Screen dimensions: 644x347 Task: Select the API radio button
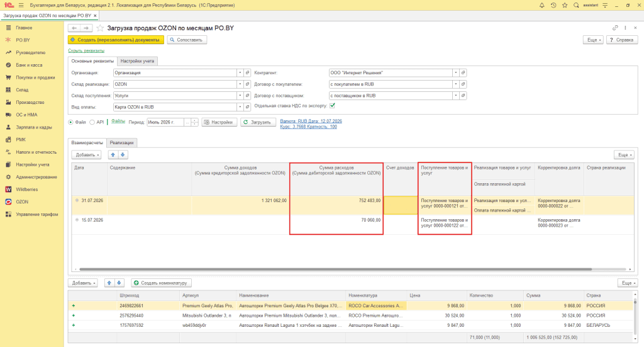[x=92, y=122]
